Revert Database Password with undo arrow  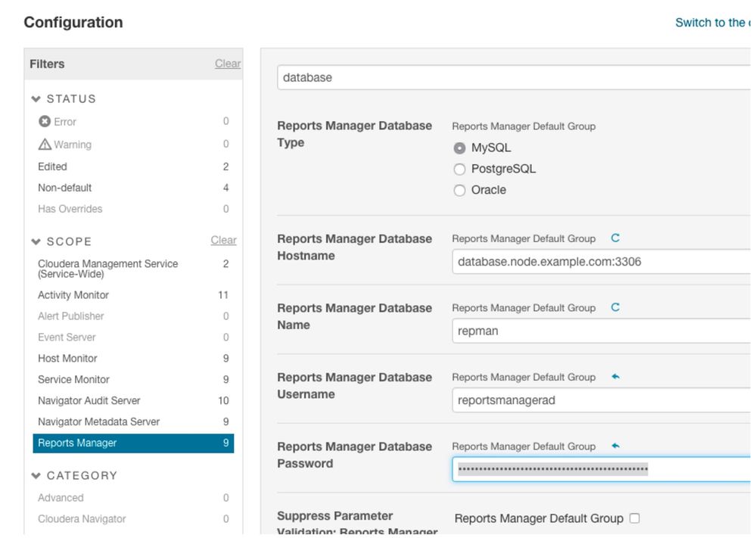tap(615, 446)
